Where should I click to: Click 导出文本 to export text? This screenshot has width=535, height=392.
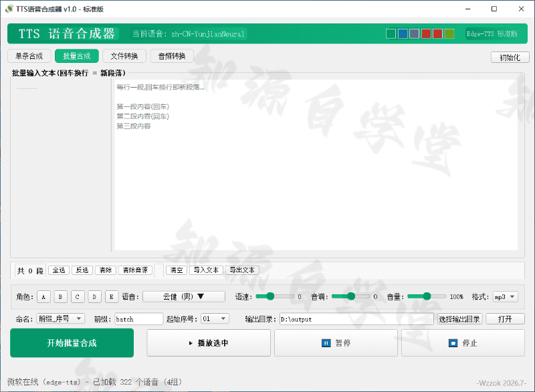pyautogui.click(x=242, y=270)
